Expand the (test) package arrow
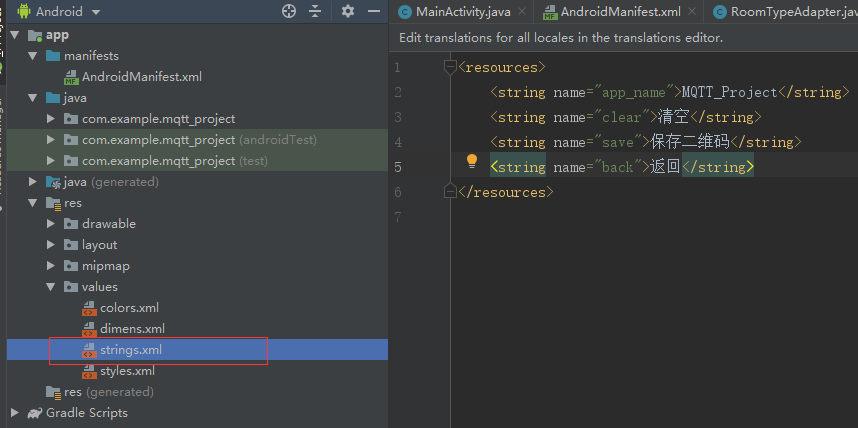The height and width of the screenshot is (428, 858). click(51, 161)
